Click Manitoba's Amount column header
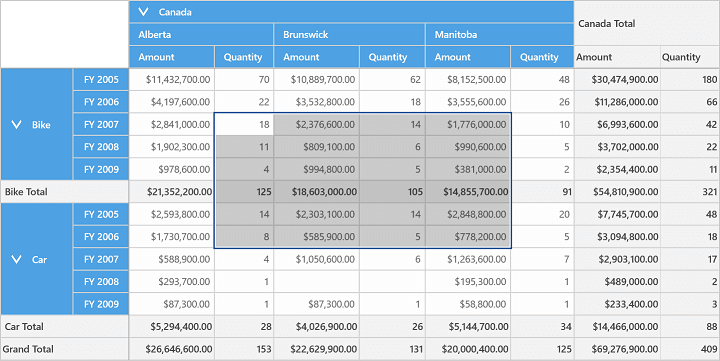Screen dimensions: 720x361 tap(468, 57)
